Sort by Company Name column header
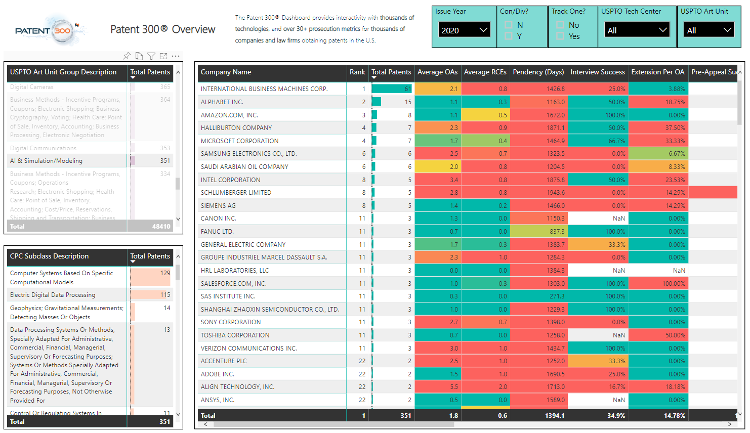Image resolution: width=750 pixels, height=433 pixels. point(226,72)
